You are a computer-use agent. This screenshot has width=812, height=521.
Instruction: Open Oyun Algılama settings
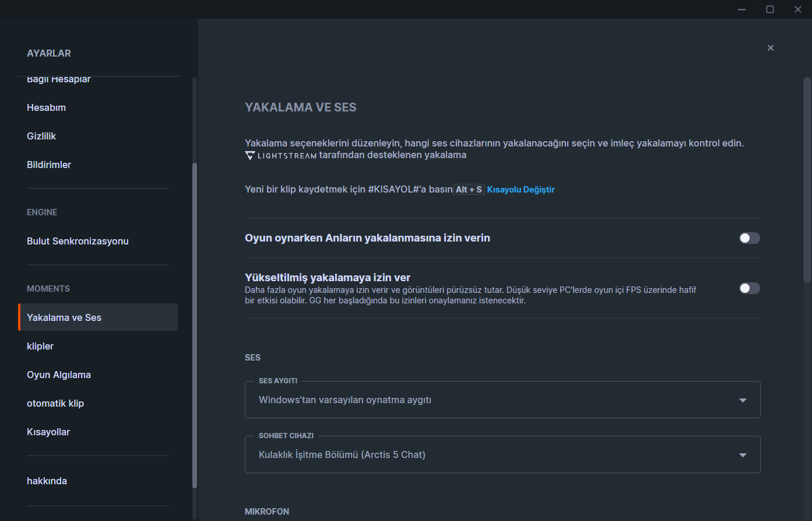coord(59,375)
